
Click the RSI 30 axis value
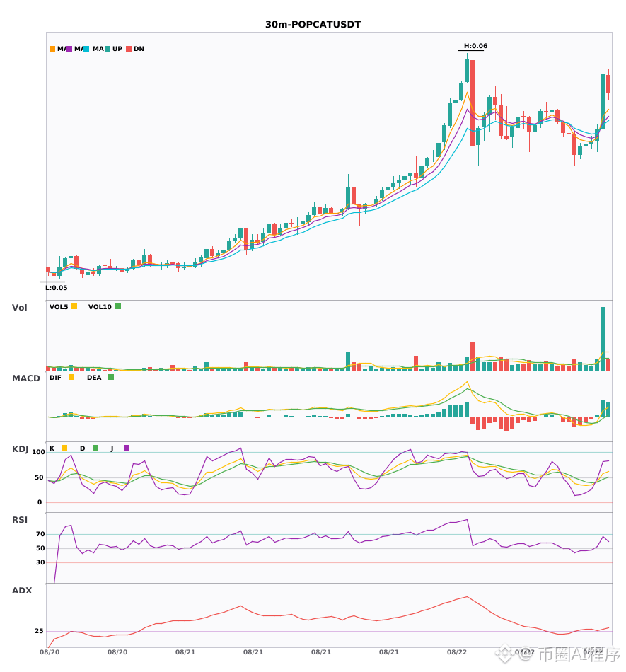[40, 562]
